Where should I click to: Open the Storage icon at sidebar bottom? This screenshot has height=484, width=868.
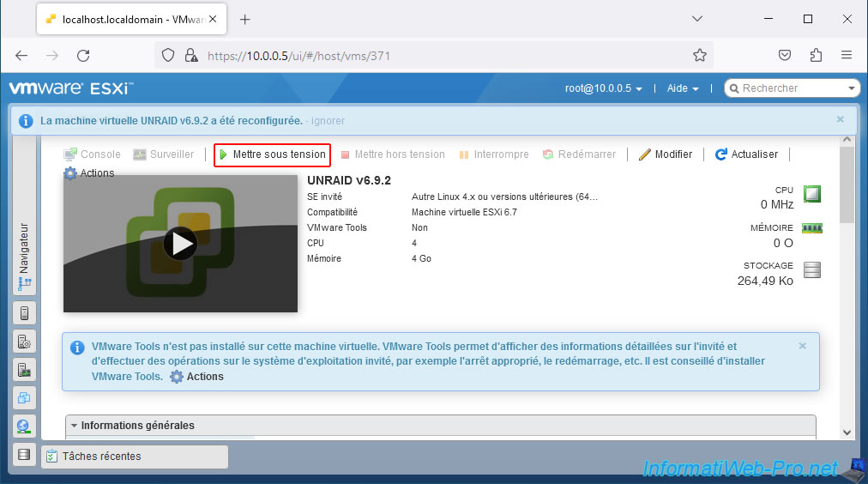(24, 455)
